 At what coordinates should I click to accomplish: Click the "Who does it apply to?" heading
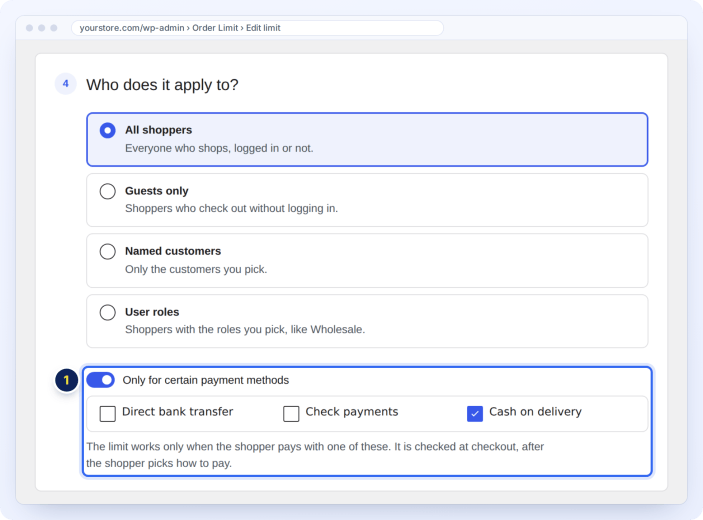click(x=162, y=84)
